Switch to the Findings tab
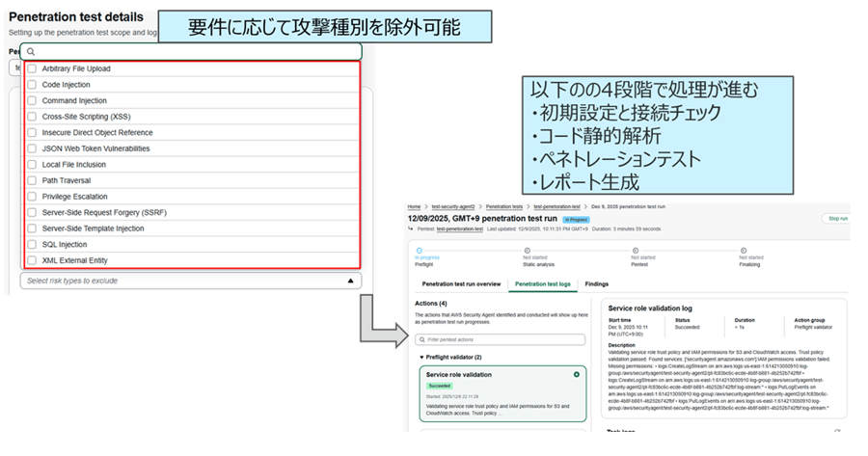This screenshot has width=868, height=456. 596,284
